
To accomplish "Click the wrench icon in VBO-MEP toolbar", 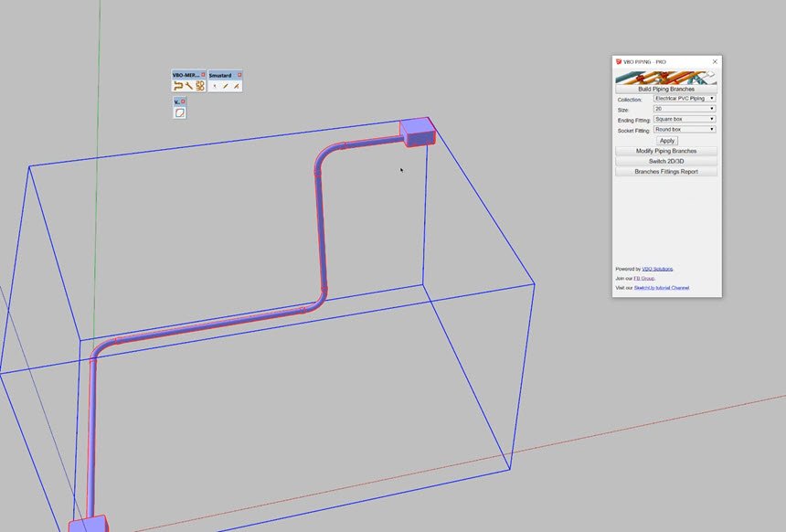I will [189, 86].
